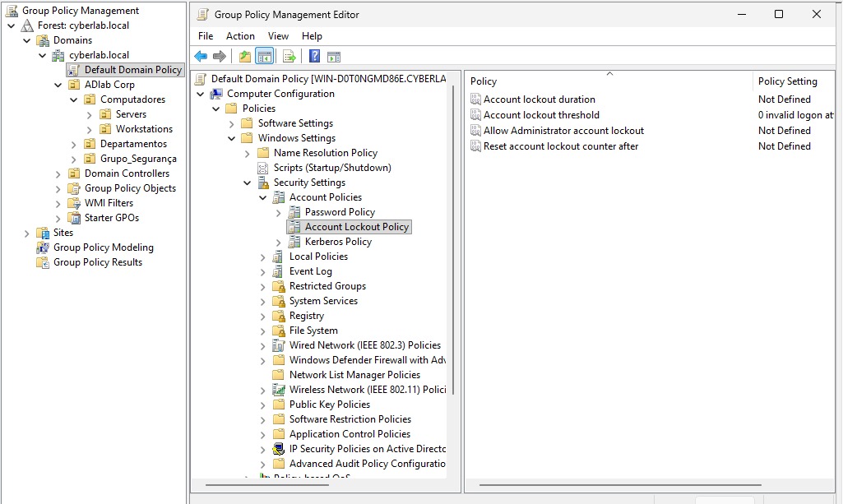Sort by the Policy Setting column header
The width and height of the screenshot is (843, 504).
pos(793,81)
